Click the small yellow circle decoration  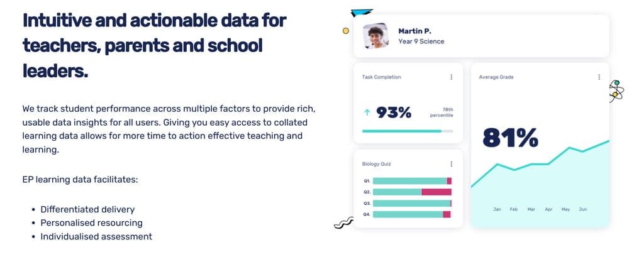[x=346, y=31]
